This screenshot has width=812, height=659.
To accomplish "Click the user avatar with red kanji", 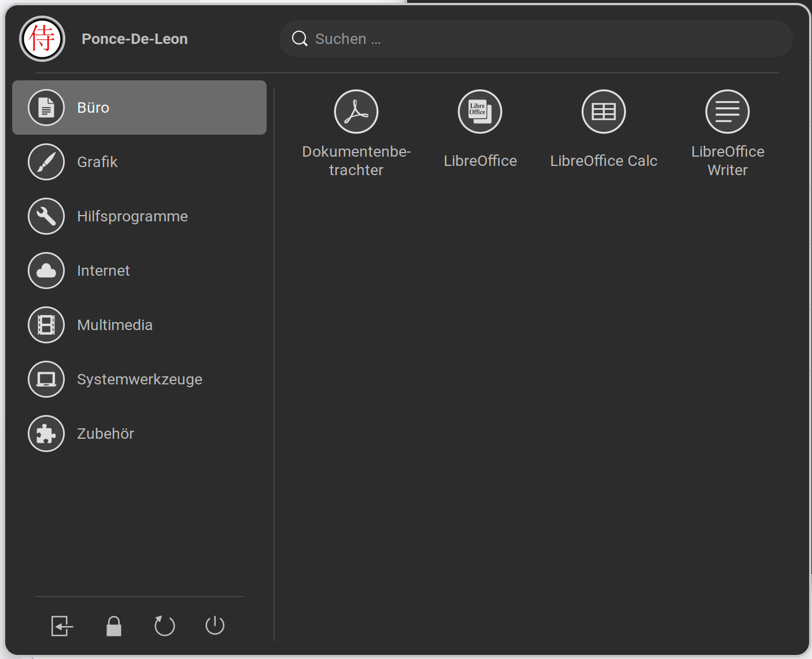I will coord(42,39).
